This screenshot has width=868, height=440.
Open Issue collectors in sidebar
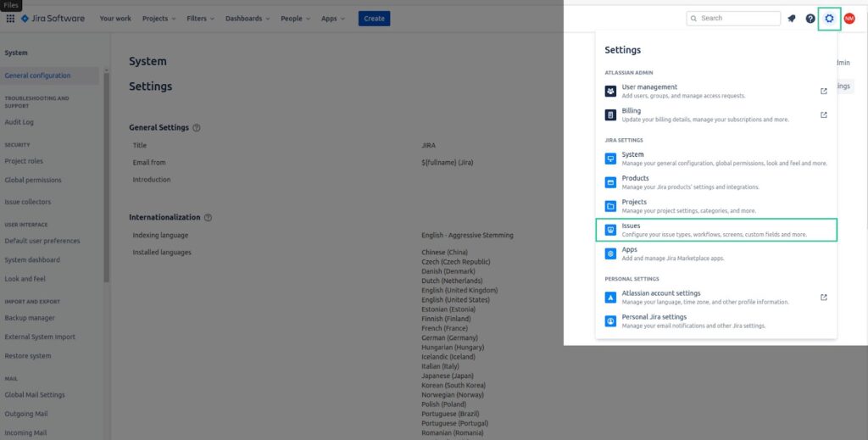click(x=28, y=202)
